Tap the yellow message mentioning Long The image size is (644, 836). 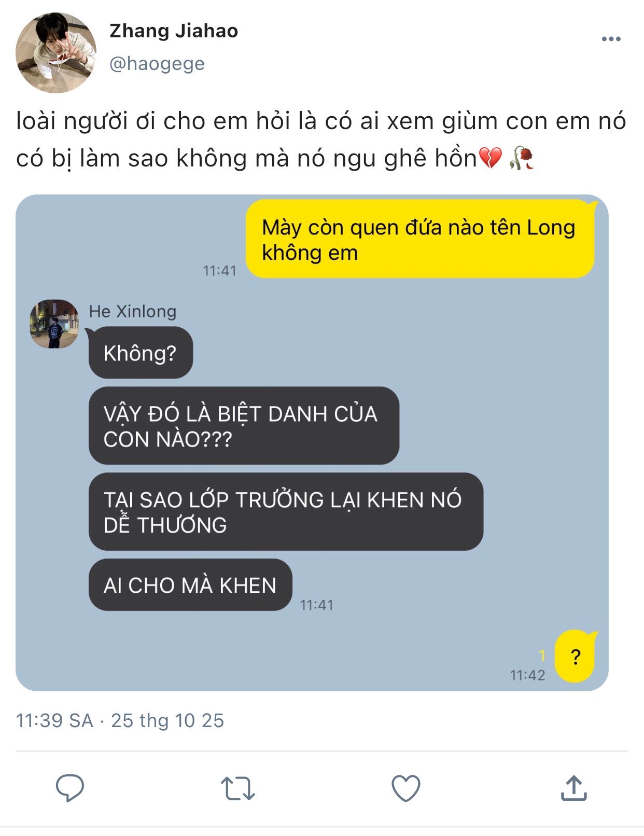[x=420, y=239]
